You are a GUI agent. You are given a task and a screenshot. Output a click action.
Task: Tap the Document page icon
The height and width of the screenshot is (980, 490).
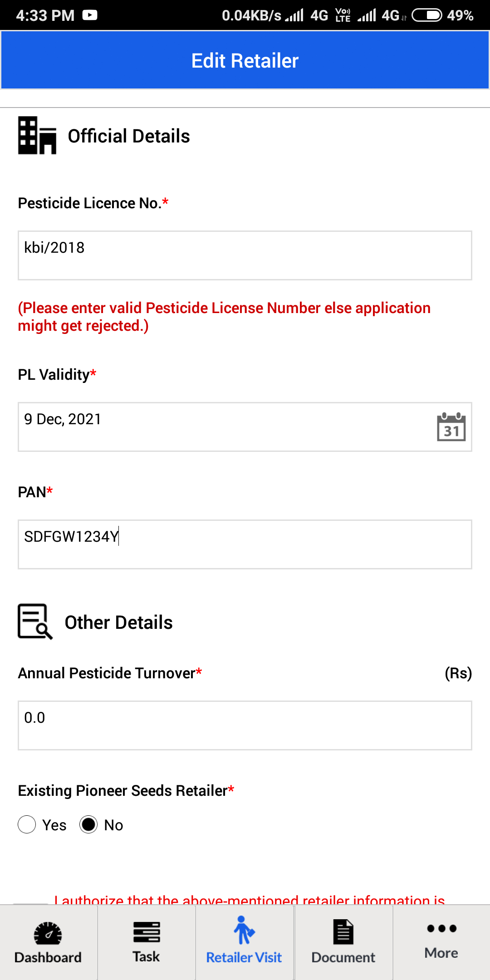tap(343, 932)
